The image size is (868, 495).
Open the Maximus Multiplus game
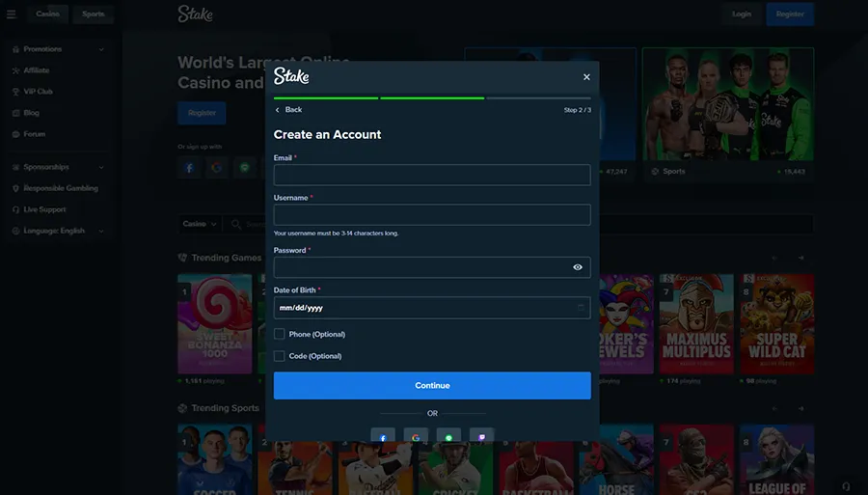(x=696, y=323)
